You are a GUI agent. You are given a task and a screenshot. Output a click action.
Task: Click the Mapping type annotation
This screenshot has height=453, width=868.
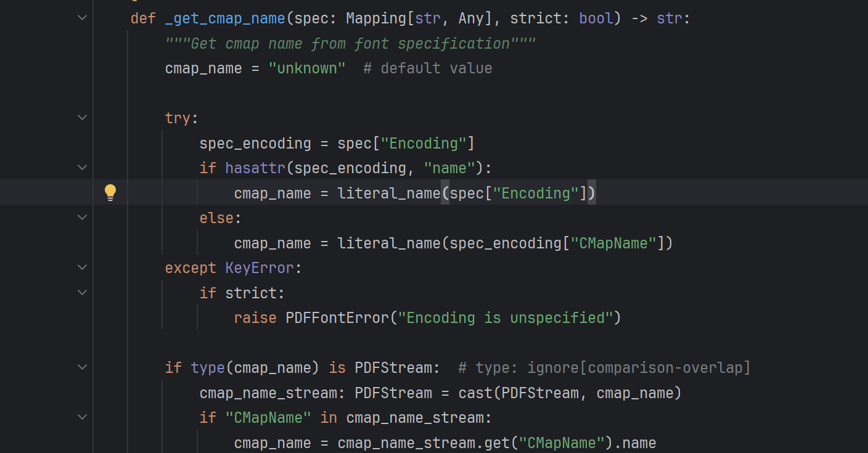[x=375, y=18]
